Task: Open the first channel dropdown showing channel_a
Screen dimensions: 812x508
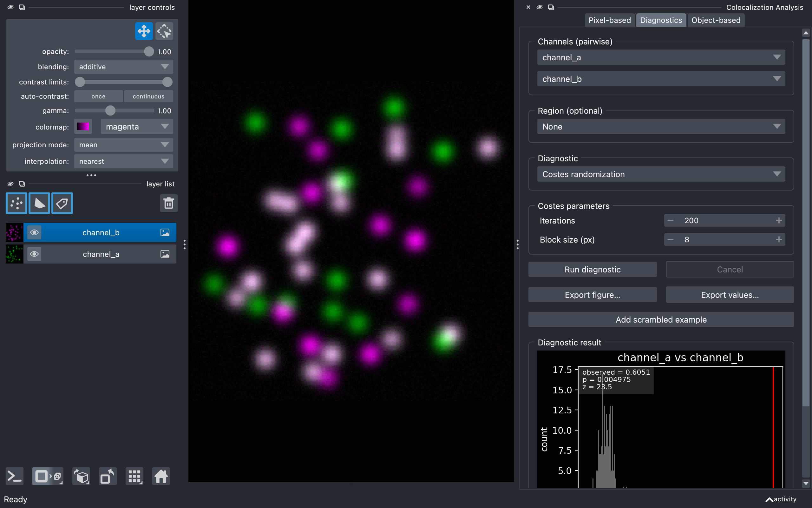Action: click(x=661, y=57)
